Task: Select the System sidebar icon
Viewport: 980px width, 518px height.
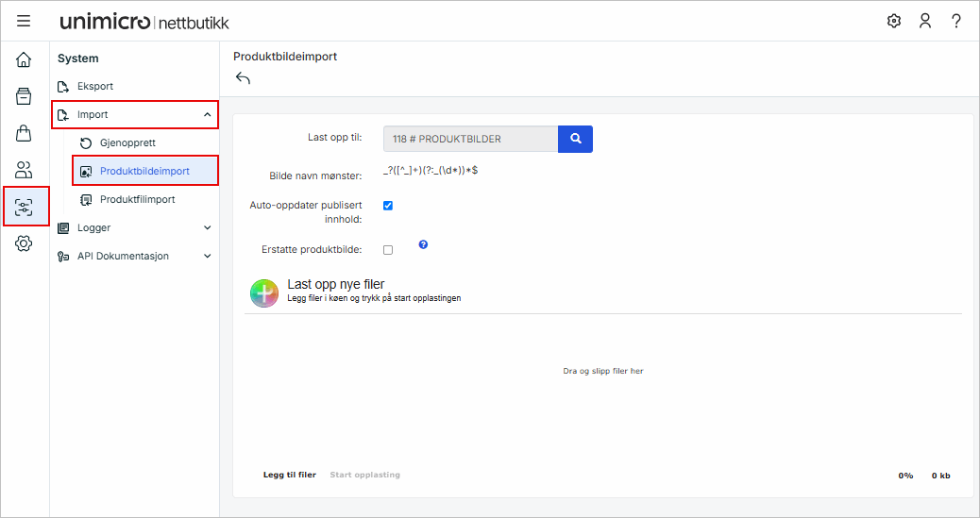Action: click(25, 207)
